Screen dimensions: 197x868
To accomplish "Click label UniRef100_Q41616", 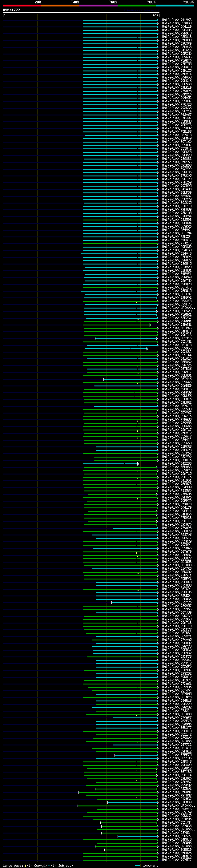I will click(176, 50).
